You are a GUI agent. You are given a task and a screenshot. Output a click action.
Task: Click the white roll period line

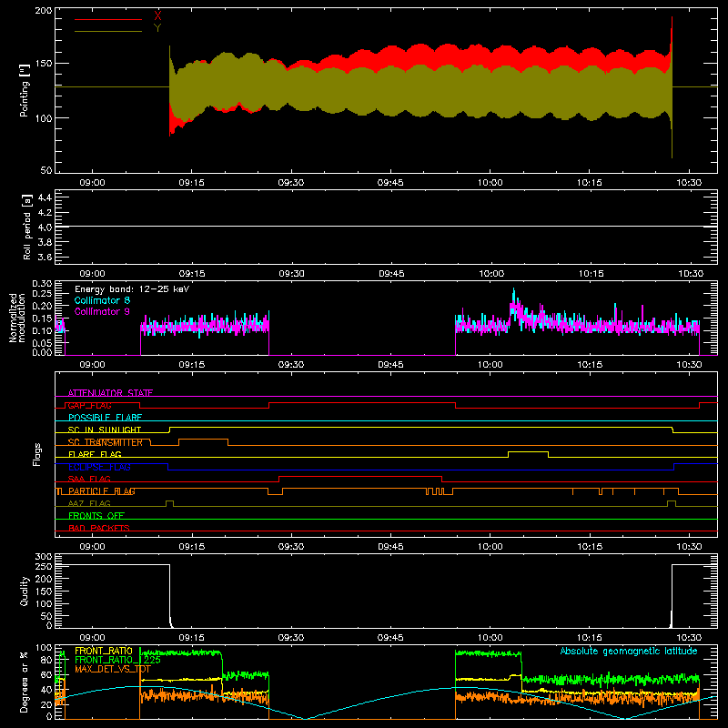point(386,226)
